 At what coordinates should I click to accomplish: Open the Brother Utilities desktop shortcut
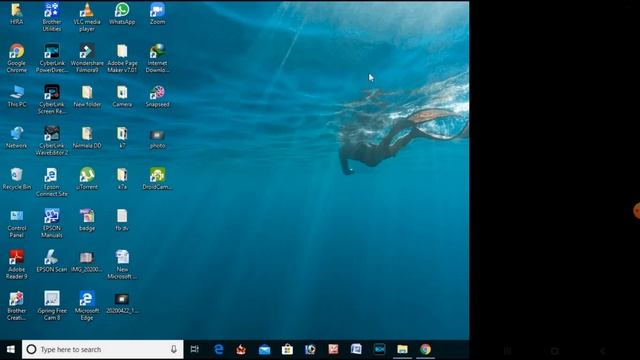[52, 17]
